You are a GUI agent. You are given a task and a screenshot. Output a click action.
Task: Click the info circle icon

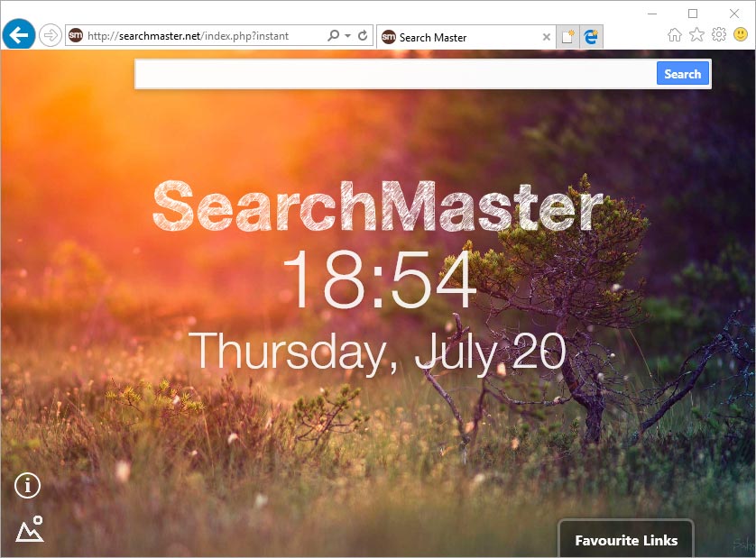(28, 486)
